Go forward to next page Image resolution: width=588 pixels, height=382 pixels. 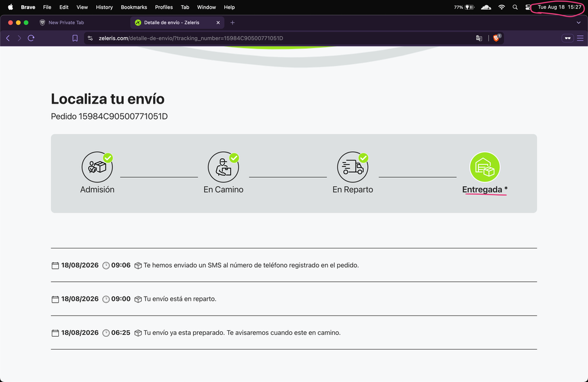pyautogui.click(x=19, y=38)
